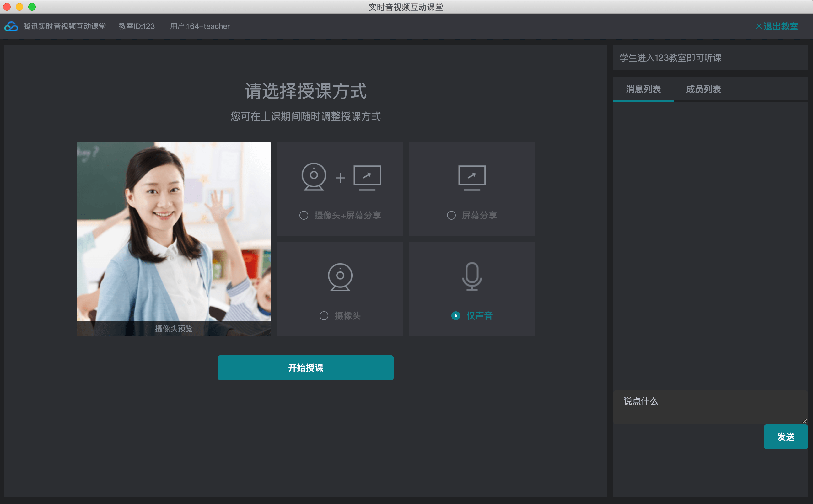
Task: Click the Tencent cloud logo icon
Action: (11, 26)
